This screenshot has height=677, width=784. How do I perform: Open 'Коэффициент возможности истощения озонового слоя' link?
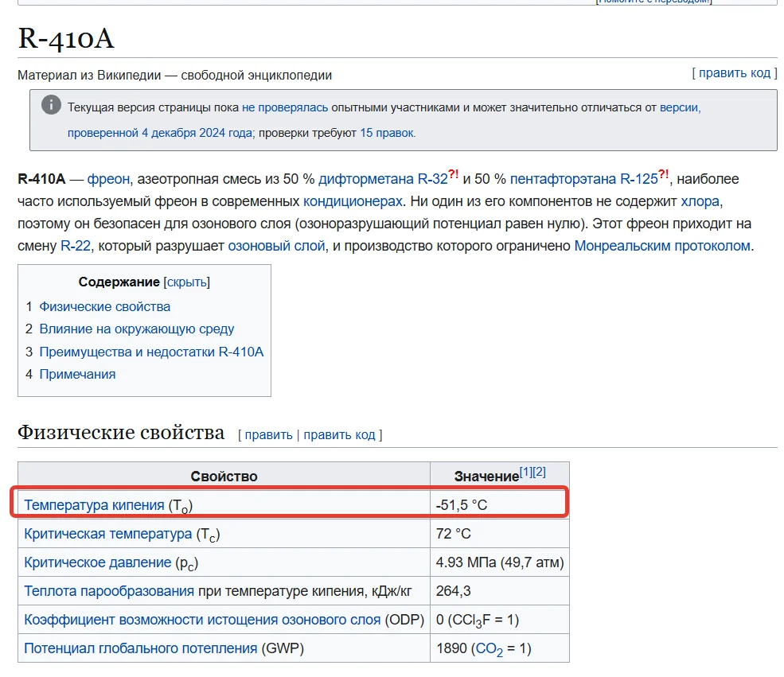202,620
